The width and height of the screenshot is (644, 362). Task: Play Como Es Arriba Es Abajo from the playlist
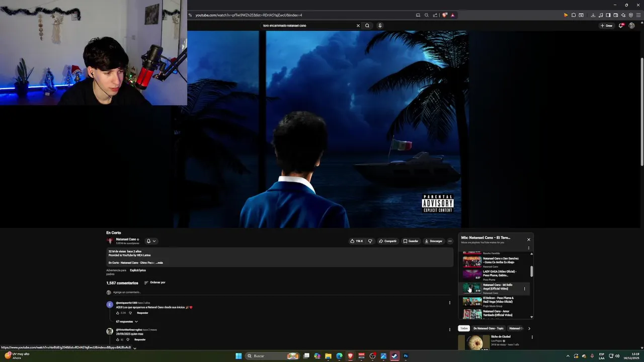pos(494,261)
